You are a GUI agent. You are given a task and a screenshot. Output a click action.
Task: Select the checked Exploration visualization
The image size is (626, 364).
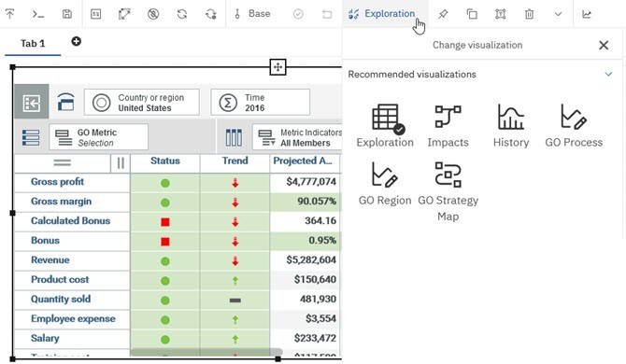(x=384, y=126)
